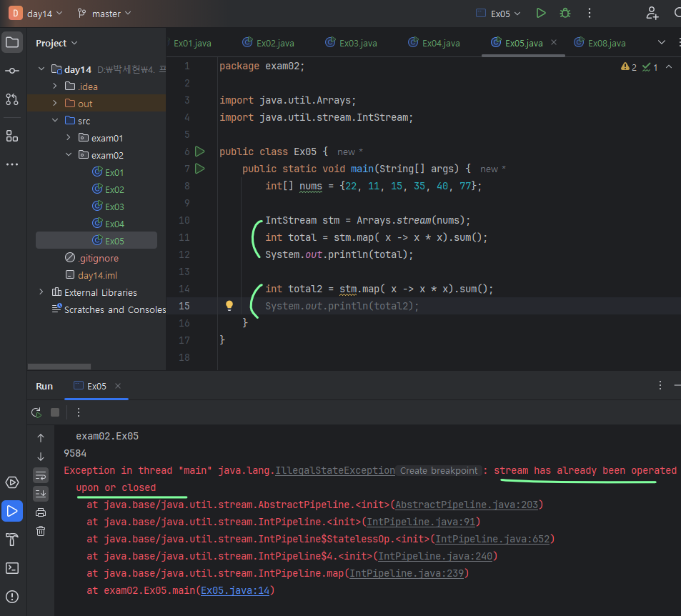Click the IllegalStateException link
The image size is (681, 616).
tap(335, 470)
